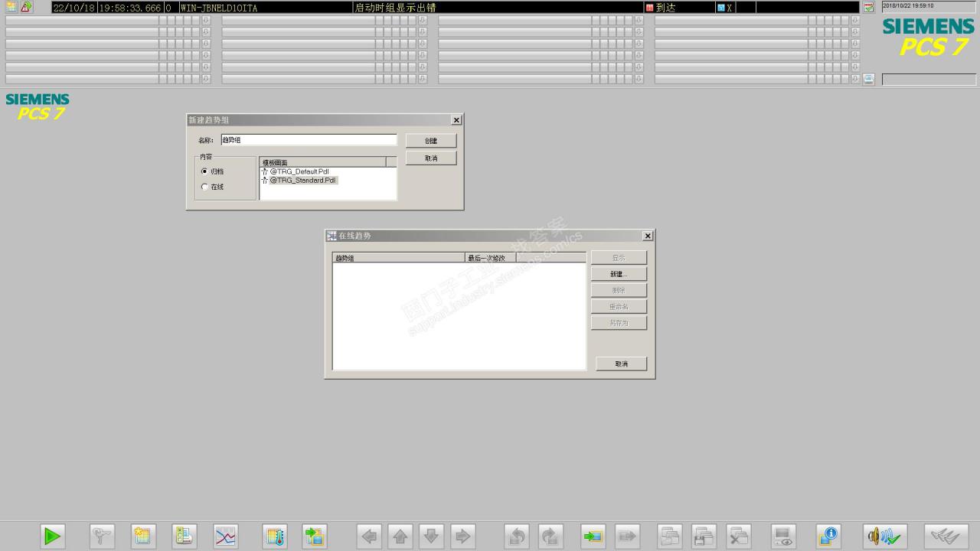
Task: Select @TRG_Standard.Pdl template
Action: coord(299,181)
